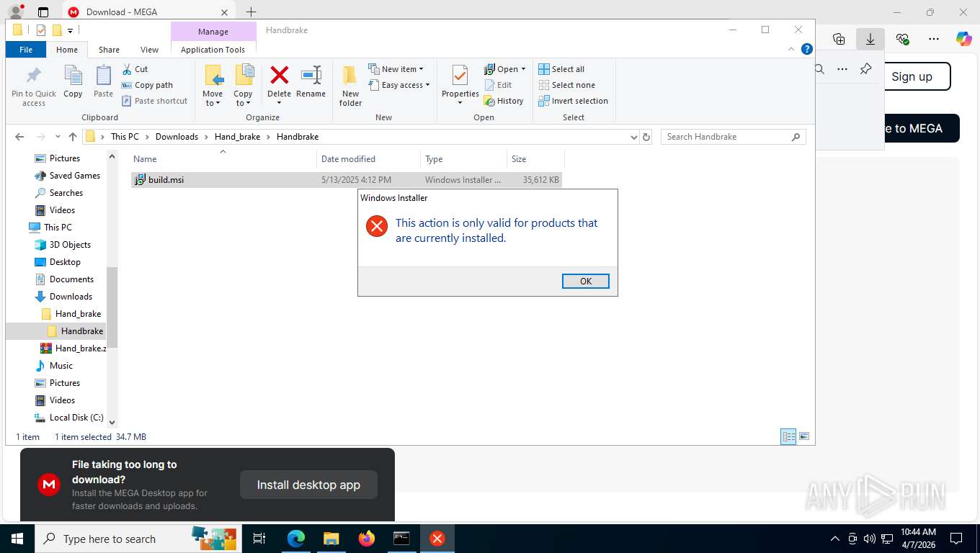The height and width of the screenshot is (553, 980).
Task: Click Hand_brake in the address breadcrumb
Action: (237, 137)
